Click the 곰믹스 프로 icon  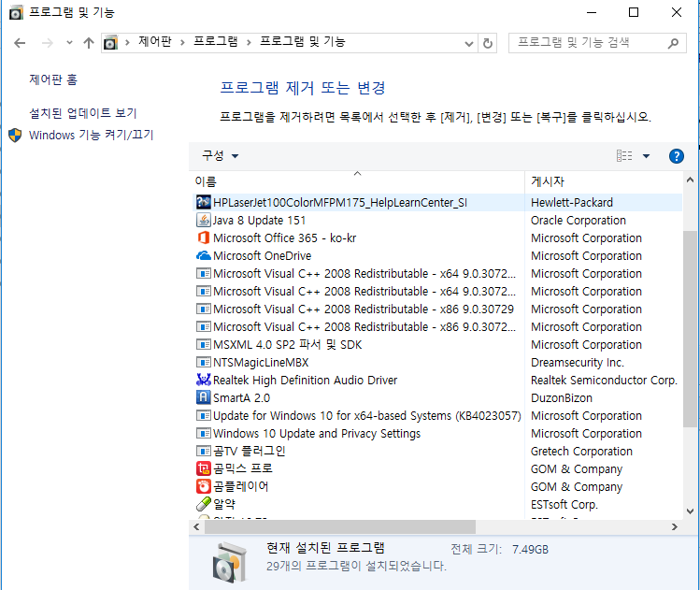(x=204, y=468)
